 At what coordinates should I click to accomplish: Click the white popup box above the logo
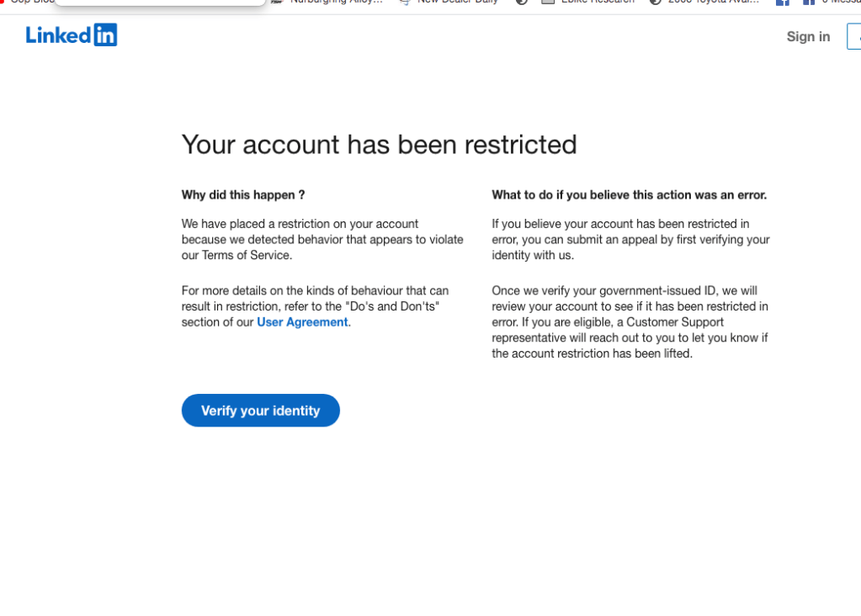[x=160, y=3]
